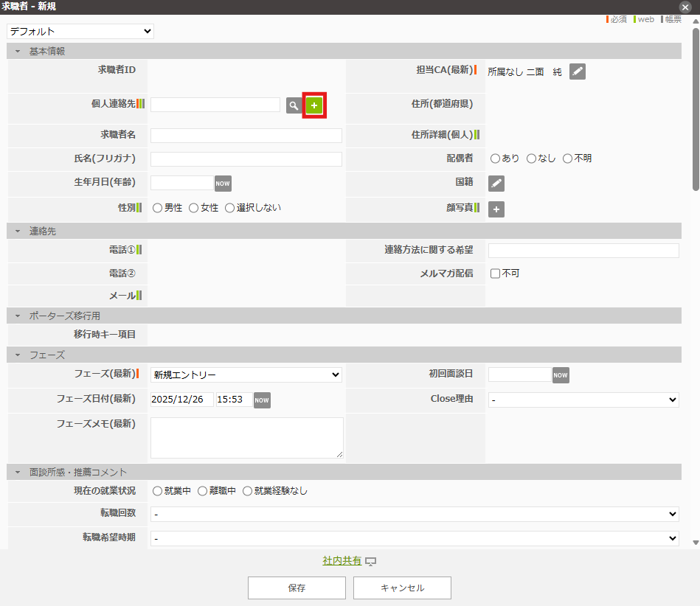Click NOW next to 初回面談日
Viewport: 700px width, 606px height.
(561, 375)
